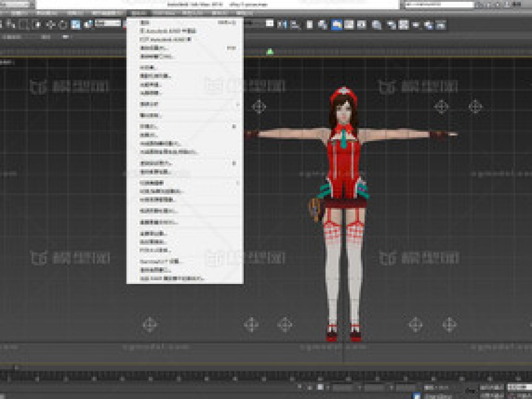Click the large Set Keys key icon
This screenshot has width=532, height=399.
pyautogui.click(x=470, y=391)
